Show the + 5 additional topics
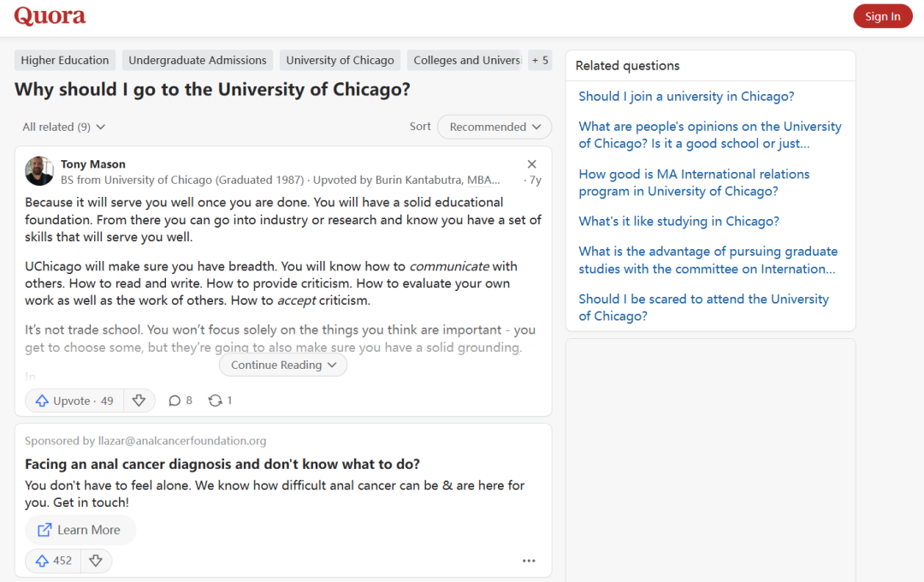This screenshot has width=924, height=582. tap(540, 60)
